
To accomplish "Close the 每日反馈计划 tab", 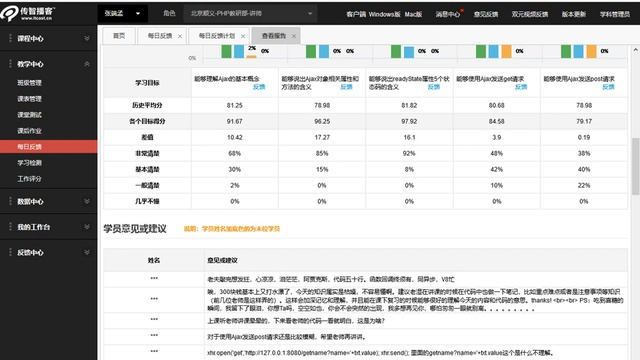I will coord(243,36).
